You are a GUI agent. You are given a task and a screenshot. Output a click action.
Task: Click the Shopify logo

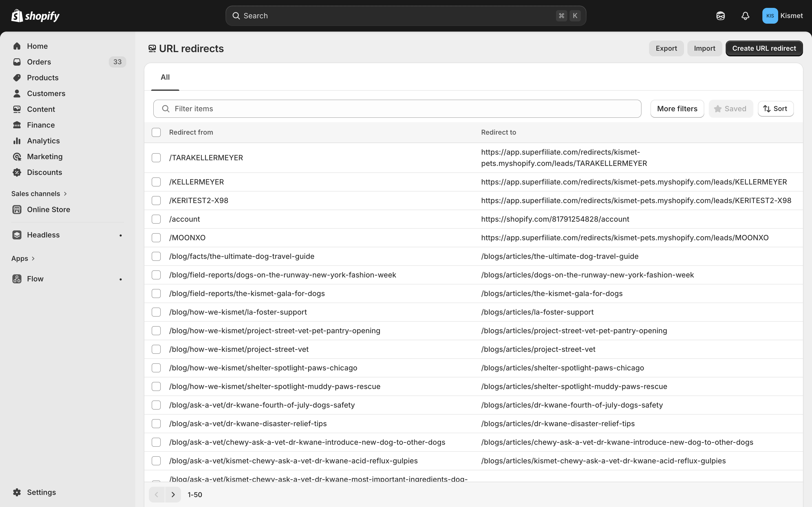35,16
